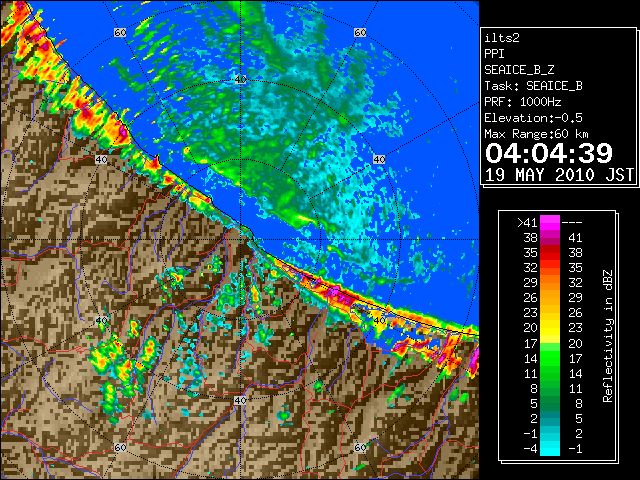Pick the bright green 14 to 17 dBZ band

point(550,358)
